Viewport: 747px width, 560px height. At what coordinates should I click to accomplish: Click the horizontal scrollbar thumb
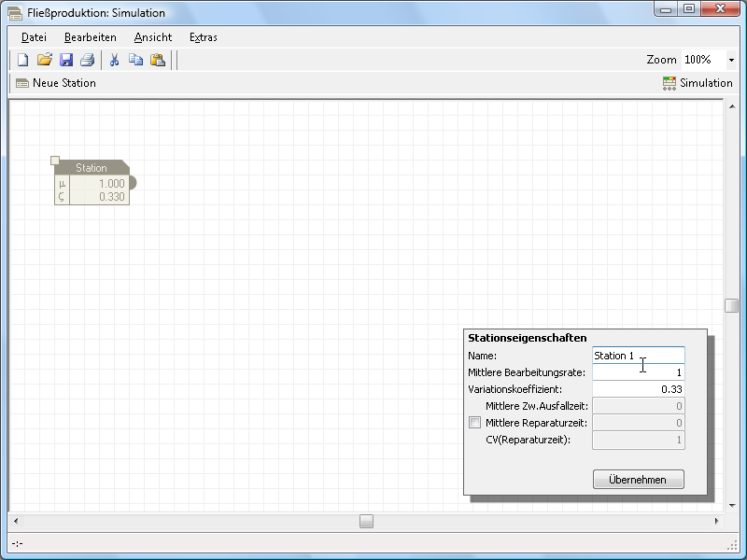[366, 521]
